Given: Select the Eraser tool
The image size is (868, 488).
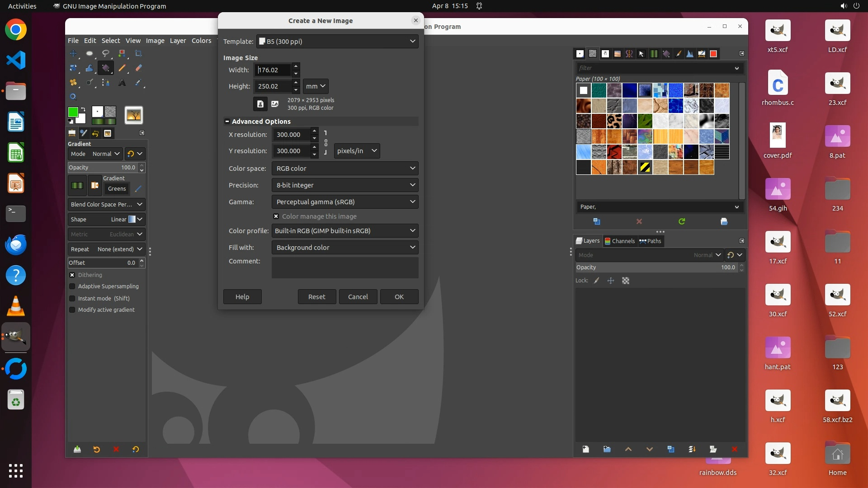Looking at the screenshot, I should tap(138, 68).
